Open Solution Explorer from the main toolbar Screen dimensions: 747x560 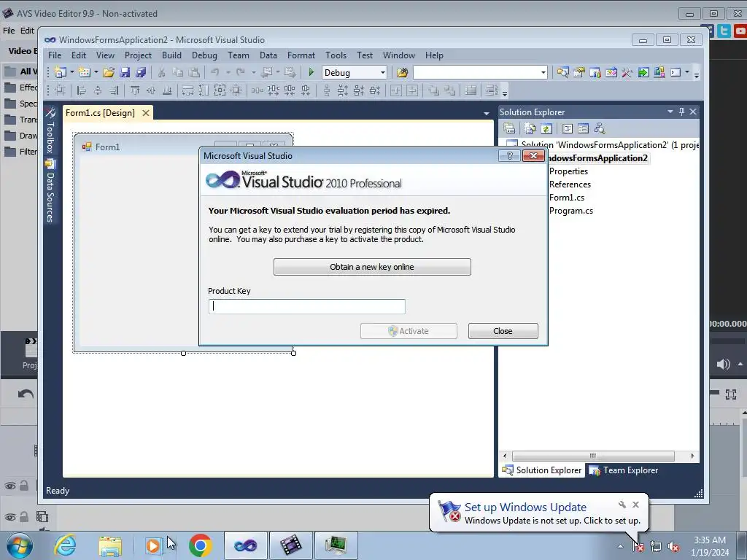(x=562, y=72)
